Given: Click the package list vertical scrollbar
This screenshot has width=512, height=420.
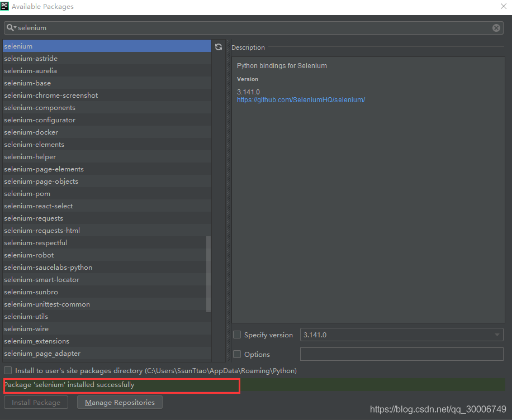Looking at the screenshot, I should 208,274.
